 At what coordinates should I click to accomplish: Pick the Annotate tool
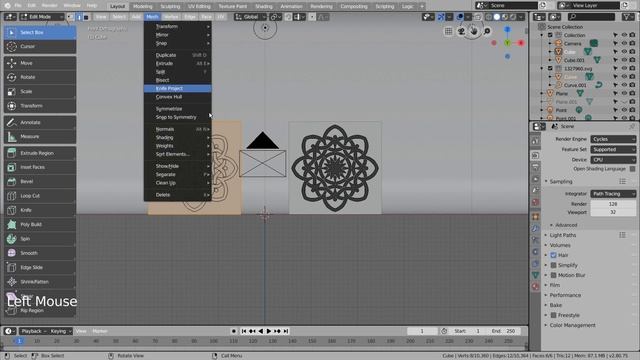[40, 122]
